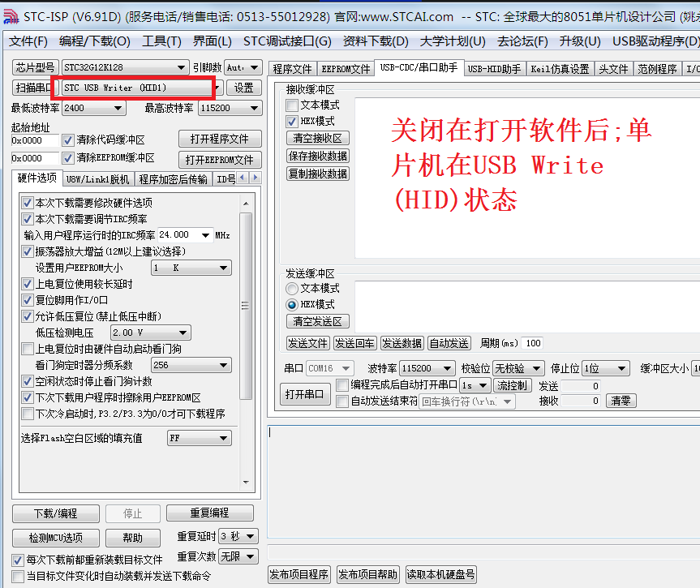The width and height of the screenshot is (700, 588).
Task: Click the 下载/编程 button
Action: (x=56, y=513)
